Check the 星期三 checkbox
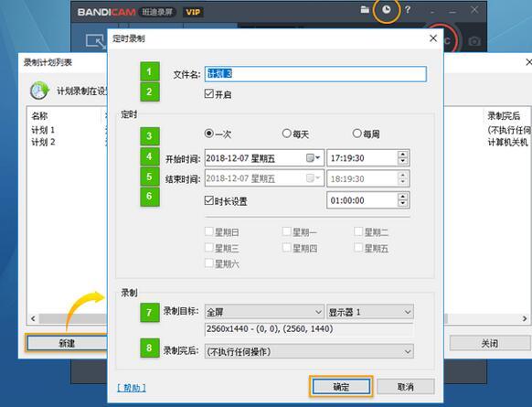This screenshot has height=407, width=532. point(209,247)
